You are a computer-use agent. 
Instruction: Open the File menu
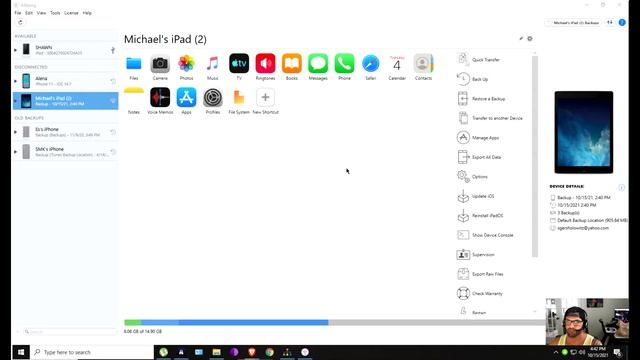(18, 13)
